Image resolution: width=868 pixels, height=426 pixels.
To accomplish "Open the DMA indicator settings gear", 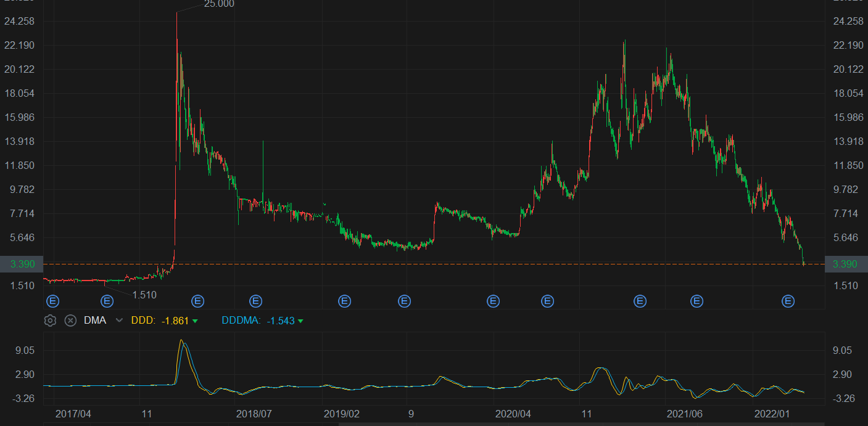I will (x=50, y=321).
